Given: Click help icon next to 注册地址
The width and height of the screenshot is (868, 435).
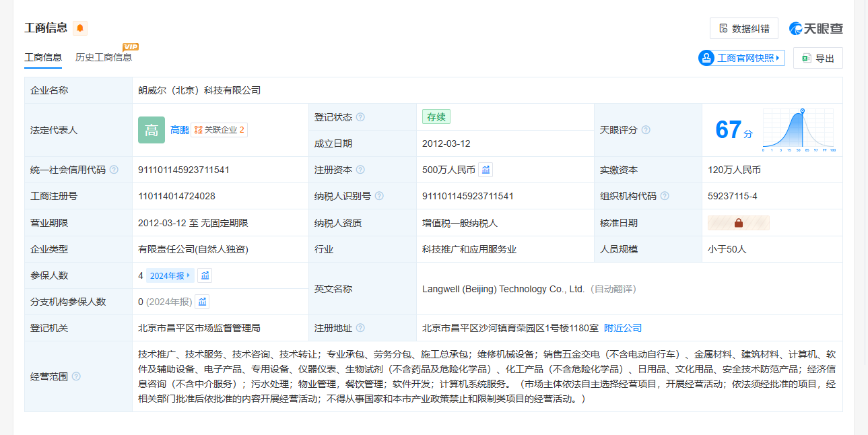Looking at the screenshot, I should pyautogui.click(x=360, y=328).
